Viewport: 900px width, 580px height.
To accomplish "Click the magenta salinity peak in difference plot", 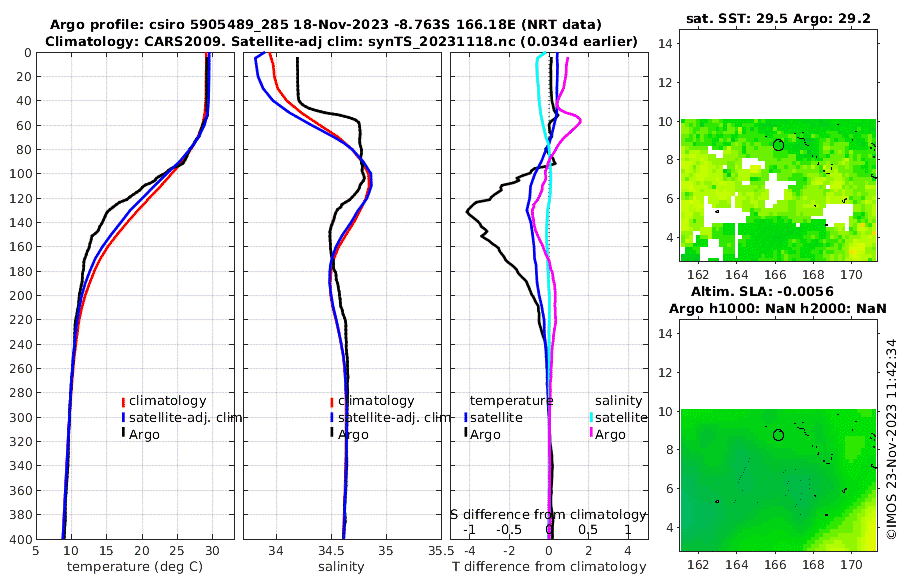I will point(580,121).
